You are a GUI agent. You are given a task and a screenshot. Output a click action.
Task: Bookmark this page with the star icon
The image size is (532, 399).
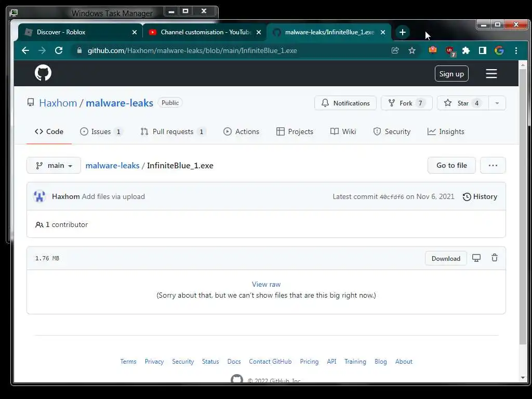click(412, 50)
